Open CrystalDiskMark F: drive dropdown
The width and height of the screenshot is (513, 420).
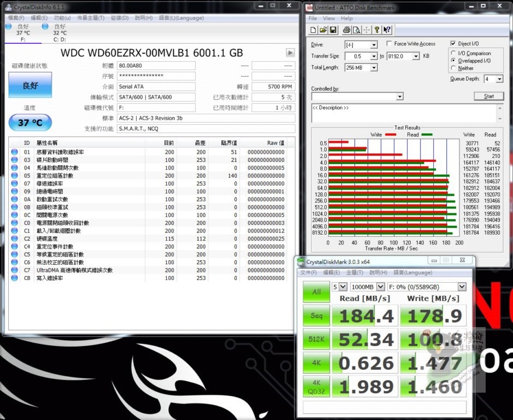coord(462,287)
